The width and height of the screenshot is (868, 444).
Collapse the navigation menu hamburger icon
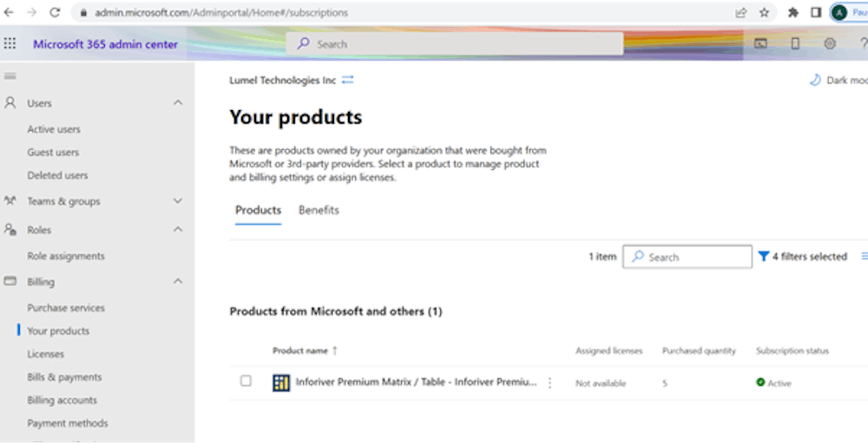[x=10, y=76]
